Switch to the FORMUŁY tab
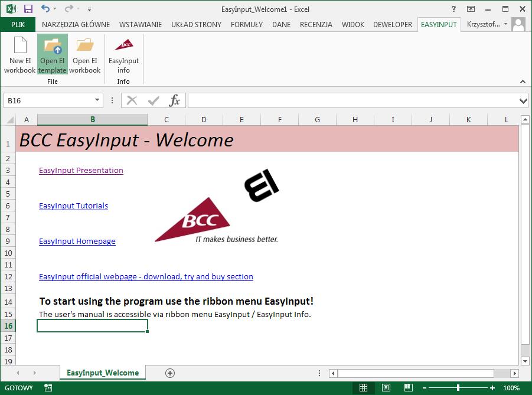Viewport: 532px width, 395px height. coord(247,24)
